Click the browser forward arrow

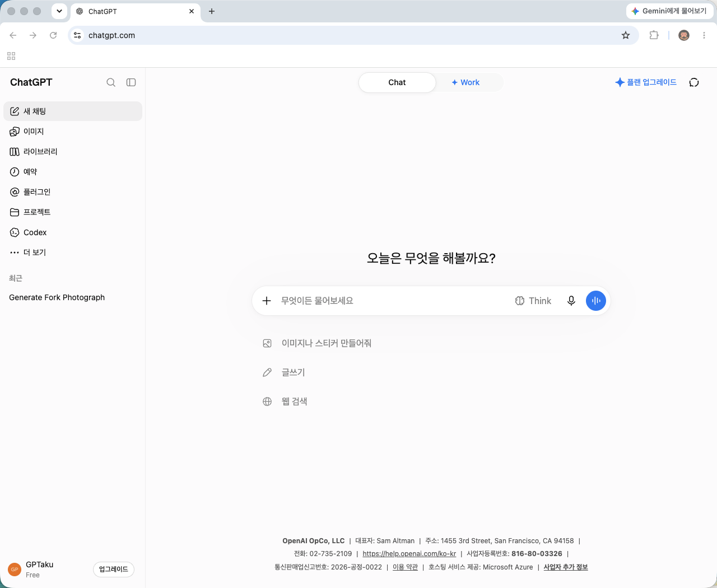(33, 35)
